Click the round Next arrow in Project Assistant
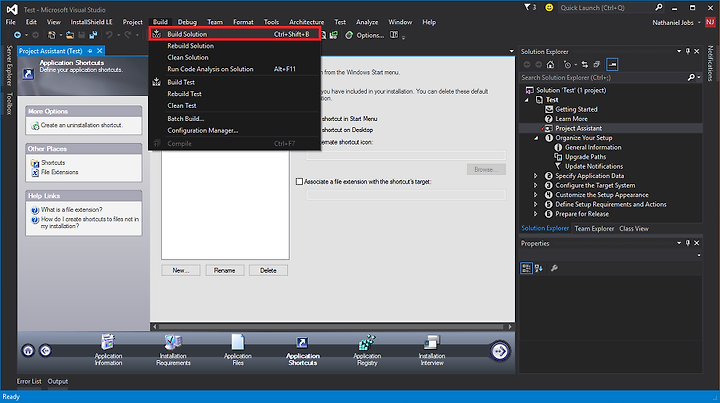720x403 pixels. tap(500, 351)
